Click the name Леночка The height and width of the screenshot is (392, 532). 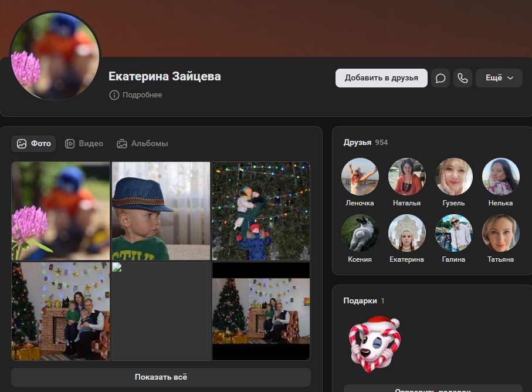[360, 203]
